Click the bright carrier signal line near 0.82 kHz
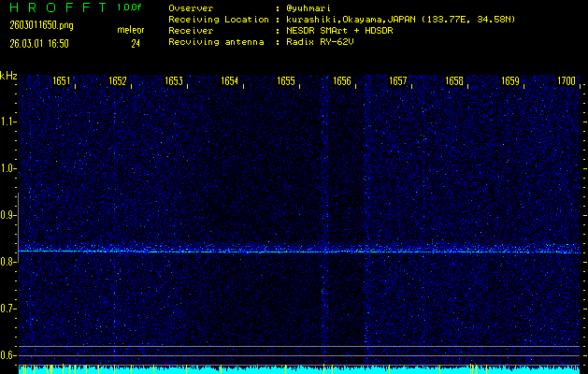The height and width of the screenshot is (374, 588). (x=299, y=252)
